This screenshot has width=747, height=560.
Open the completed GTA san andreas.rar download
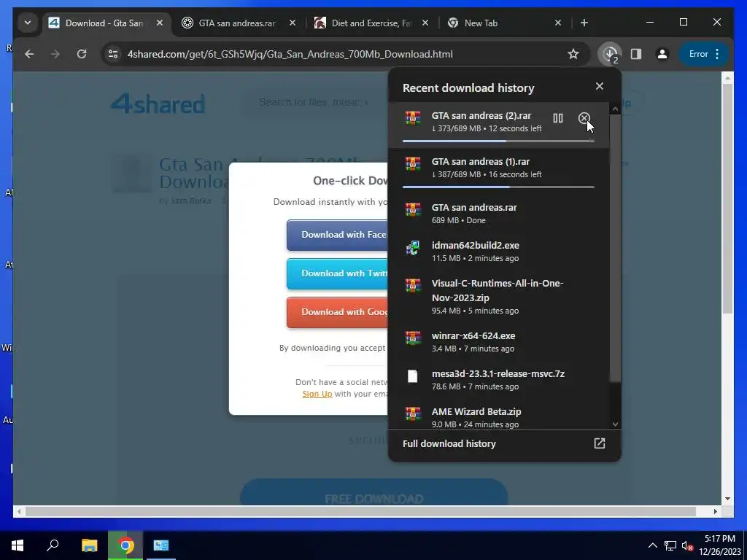coord(499,214)
